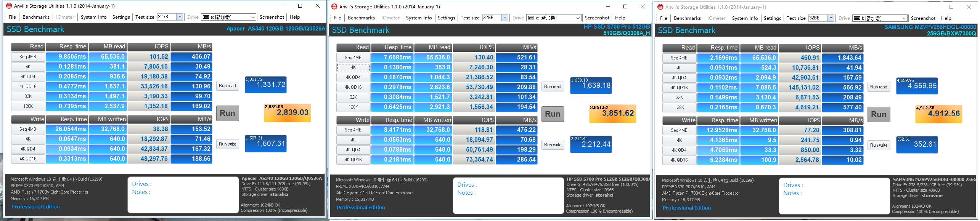Click 73,354.74 IOPS value in HP window
The width and height of the screenshot is (980, 221).
coord(474,160)
